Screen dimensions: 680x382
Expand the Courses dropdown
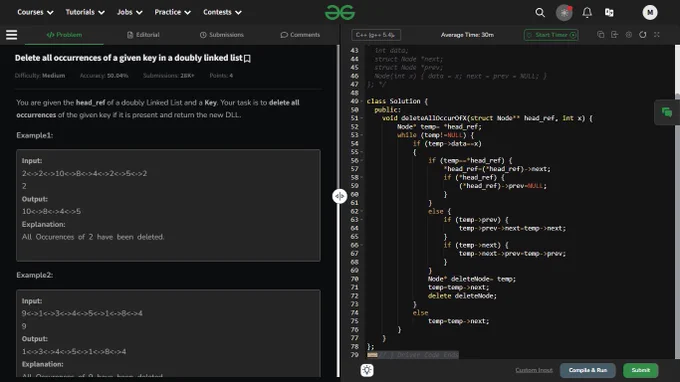pos(35,13)
